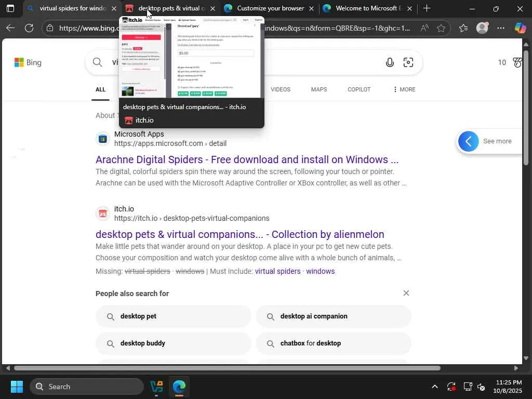Click the vertical page scrollbar
This screenshot has height=399, width=532.
(526, 108)
